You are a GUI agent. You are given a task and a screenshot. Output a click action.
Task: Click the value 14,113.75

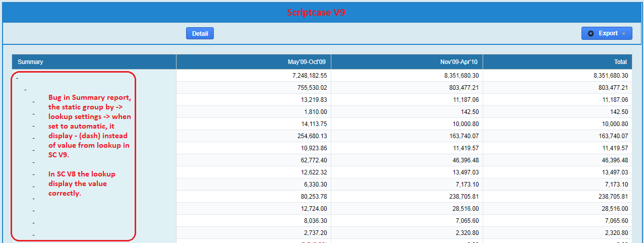click(x=314, y=124)
